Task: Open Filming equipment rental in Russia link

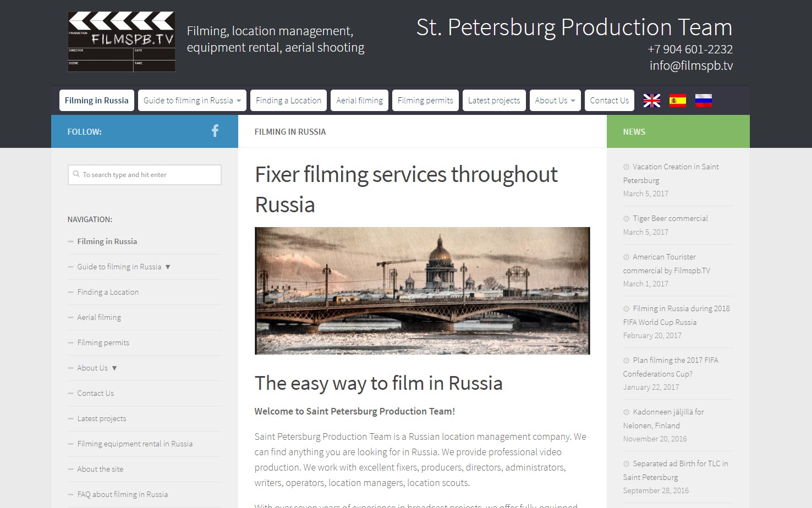Action: (x=135, y=444)
